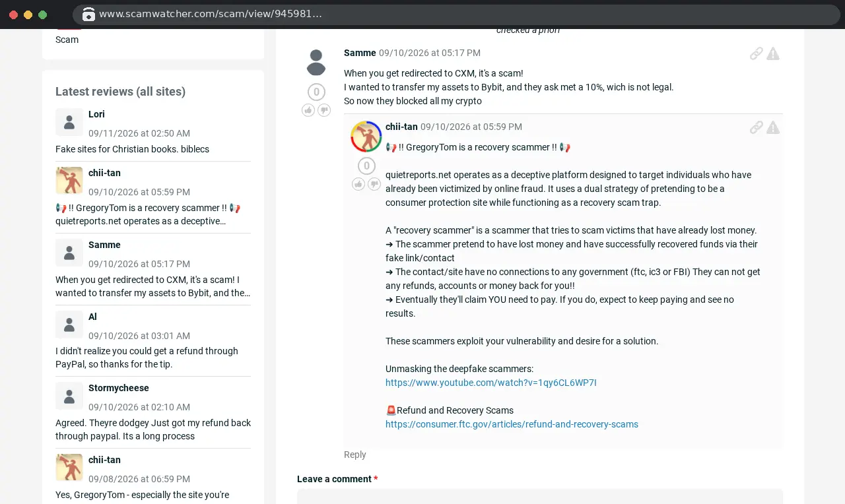Focus the Leave a comment text box
Viewport: 845px width, 504px height.
(x=540, y=496)
